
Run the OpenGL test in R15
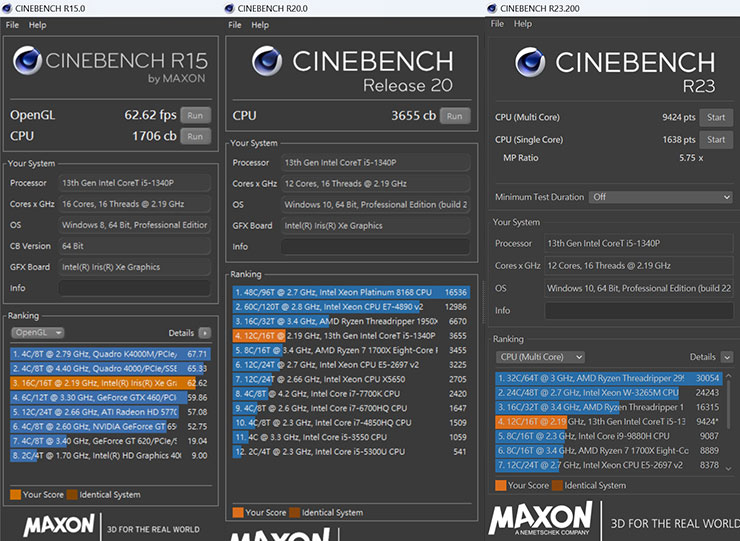click(195, 115)
